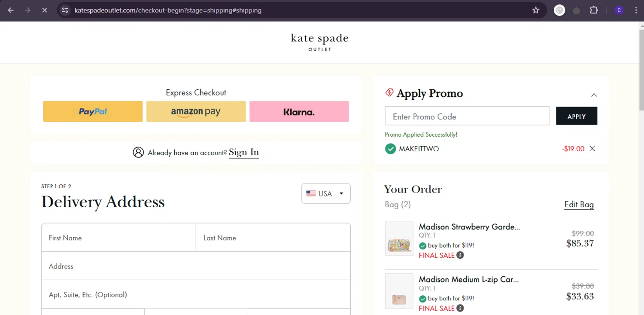Click the kate spade outlet logo
644x315 pixels.
[x=320, y=42]
